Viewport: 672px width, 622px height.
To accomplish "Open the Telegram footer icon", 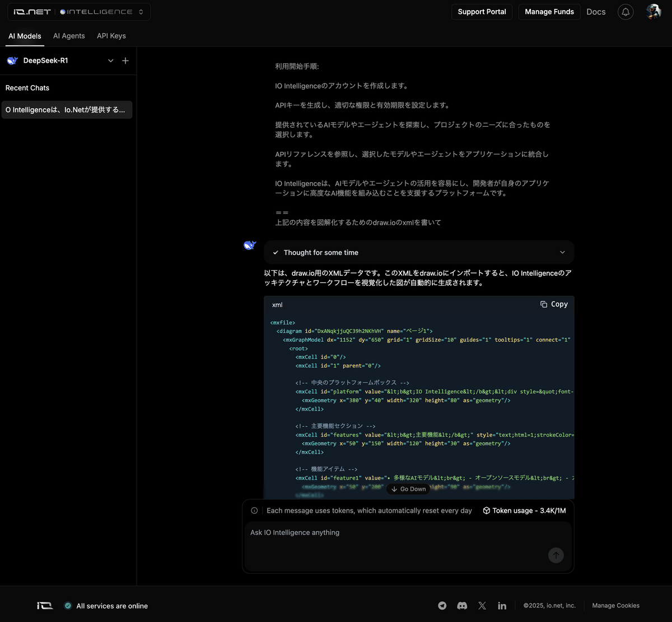I will (442, 606).
